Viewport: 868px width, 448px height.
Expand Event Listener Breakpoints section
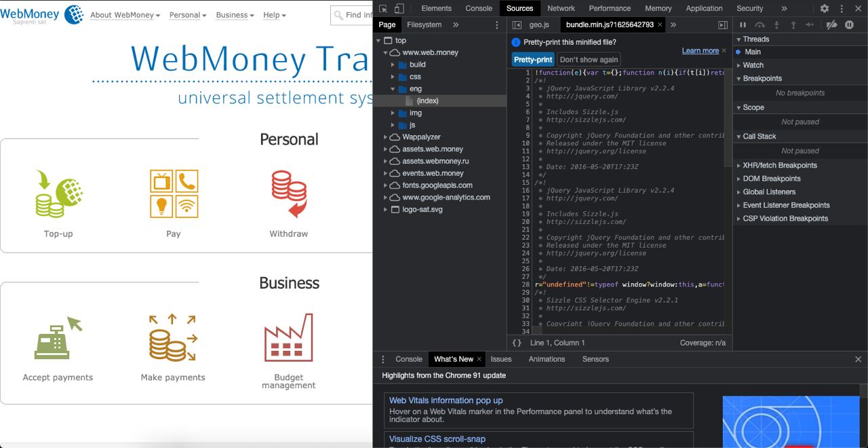(738, 205)
